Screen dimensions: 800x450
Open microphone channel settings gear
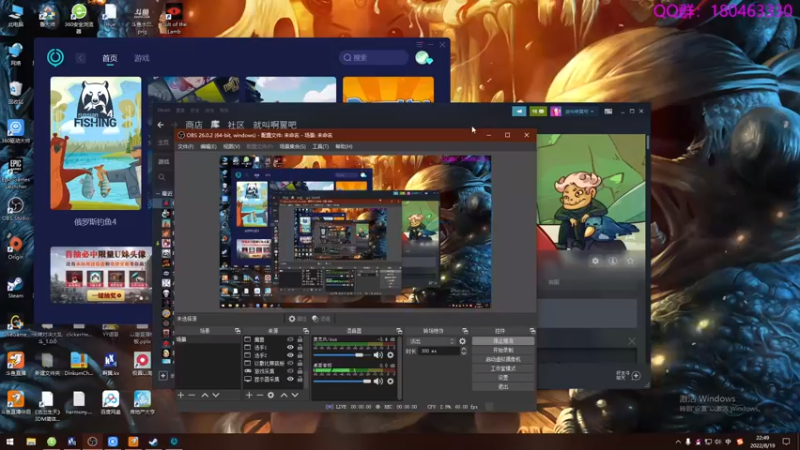tap(390, 355)
